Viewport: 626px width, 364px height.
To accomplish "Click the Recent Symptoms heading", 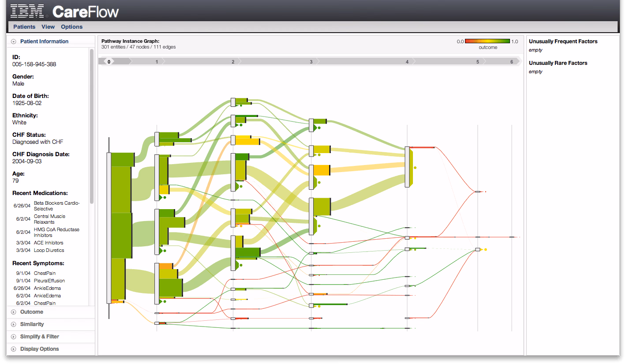I will pos(38,263).
